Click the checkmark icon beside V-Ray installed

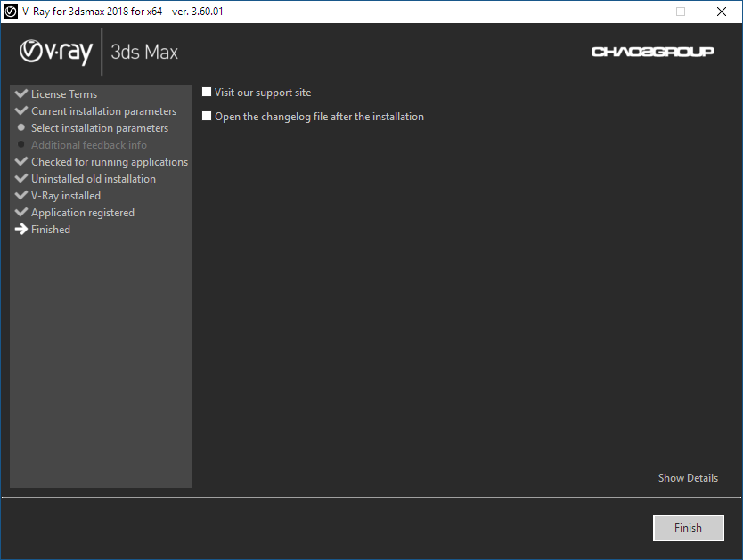21,195
